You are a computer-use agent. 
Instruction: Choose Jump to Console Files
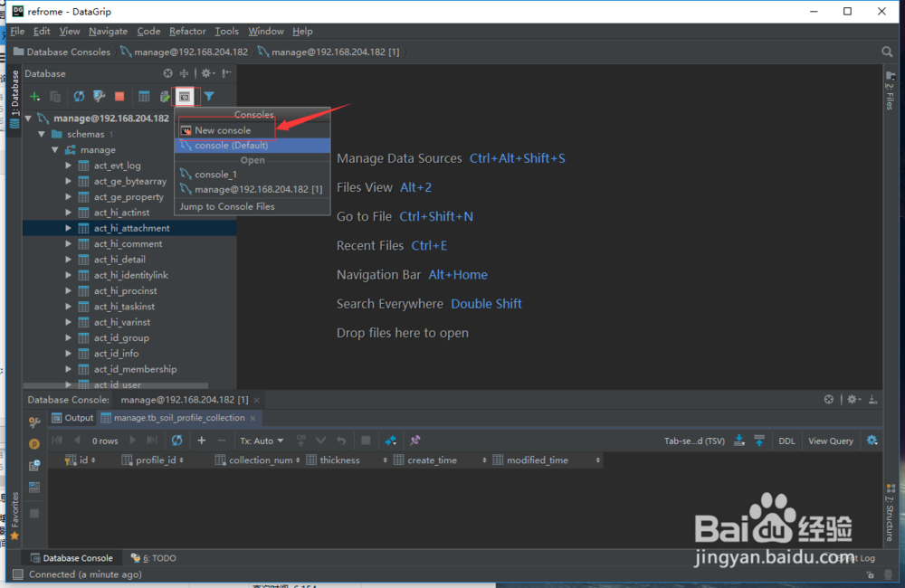click(252, 206)
